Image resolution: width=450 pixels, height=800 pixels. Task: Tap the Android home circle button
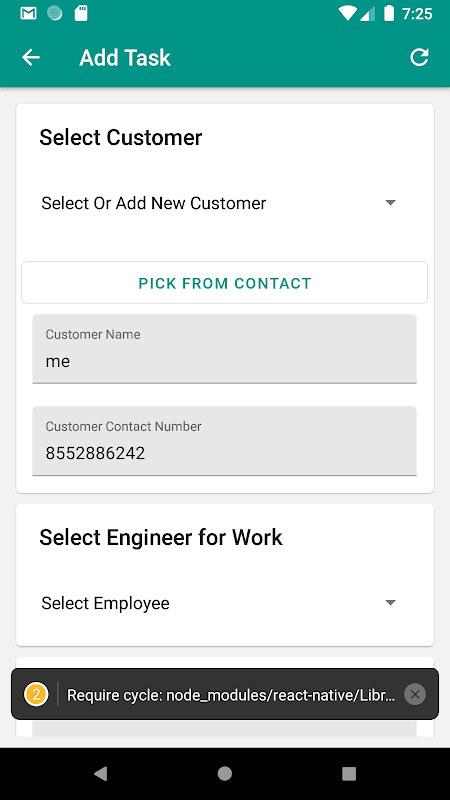225,774
